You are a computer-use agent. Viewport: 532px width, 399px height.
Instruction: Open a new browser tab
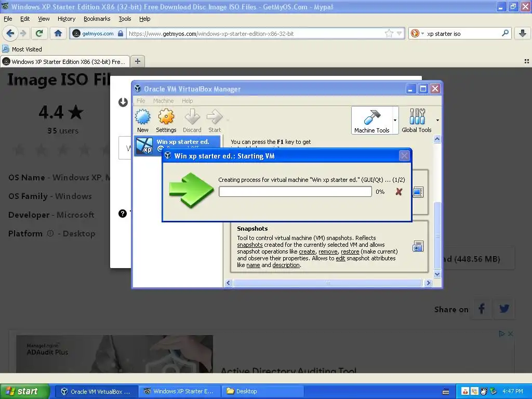[138, 61]
